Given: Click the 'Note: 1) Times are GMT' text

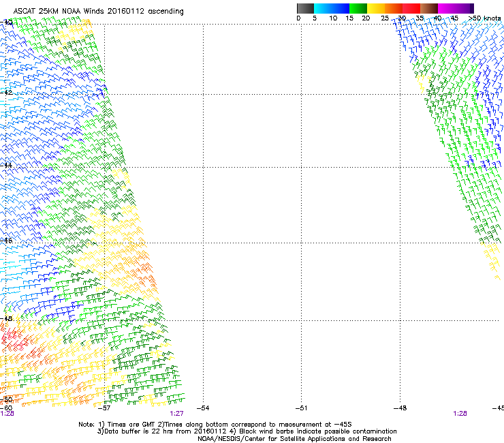Looking at the screenshot, I should click(x=117, y=425).
